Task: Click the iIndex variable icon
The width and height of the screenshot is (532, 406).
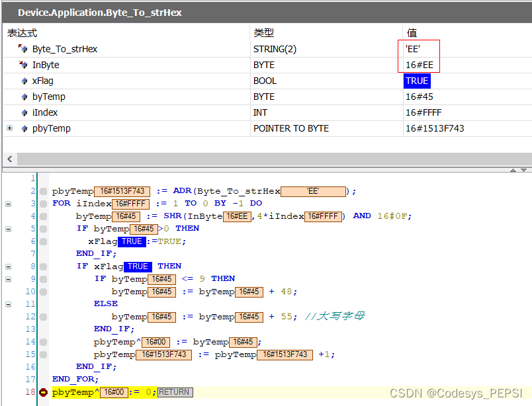Action: pos(24,112)
